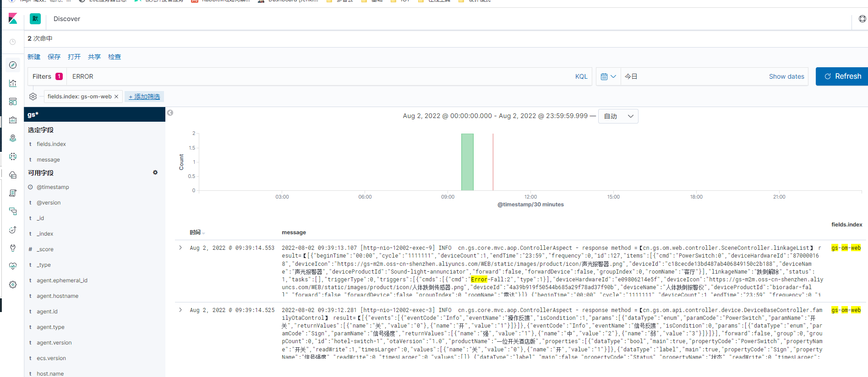
Task: Select the agent.hostname field
Action: [58, 296]
